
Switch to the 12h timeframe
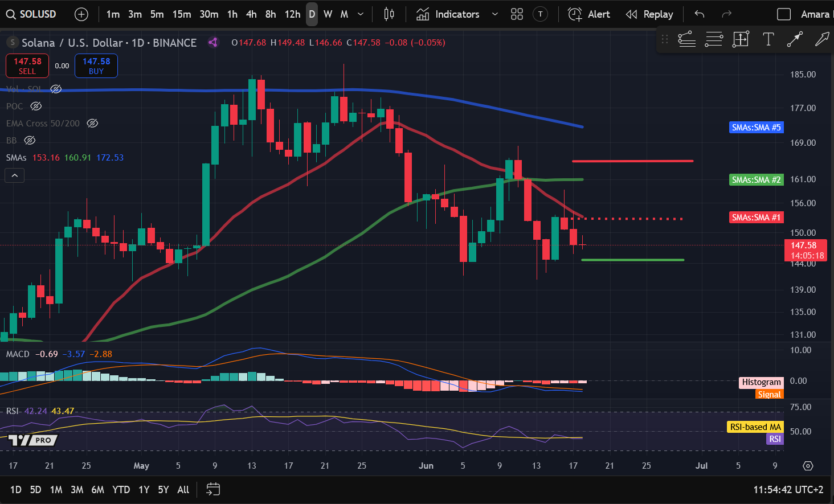292,14
